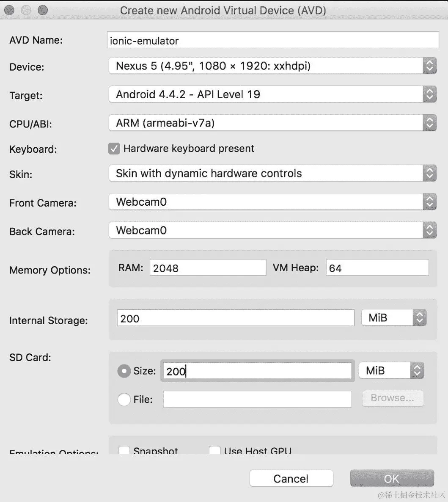Click the Back Camera label
This screenshot has width=448, height=502.
42,232
